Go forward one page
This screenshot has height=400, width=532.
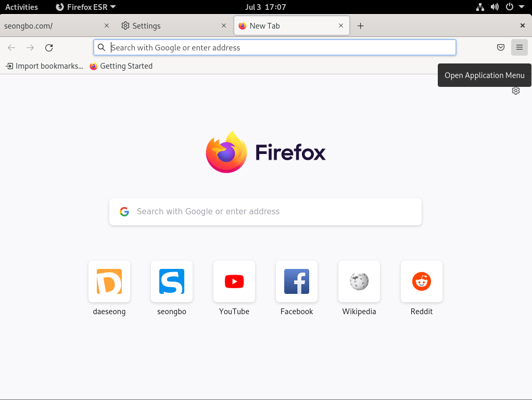click(30, 47)
